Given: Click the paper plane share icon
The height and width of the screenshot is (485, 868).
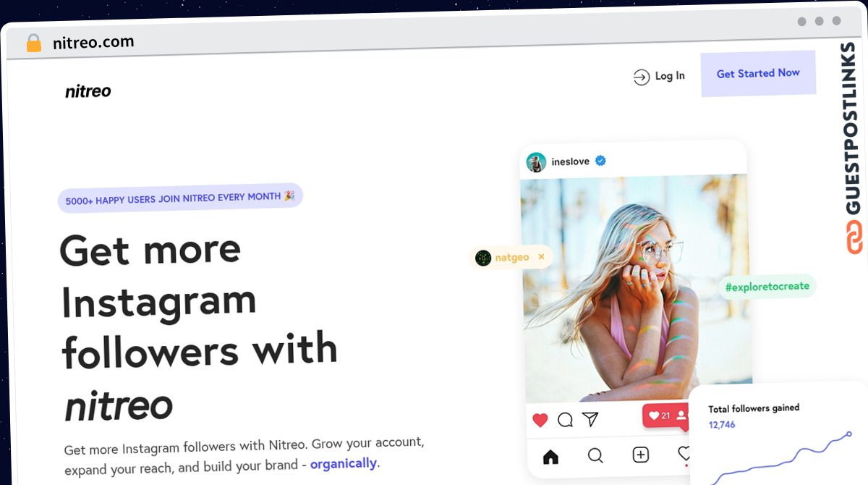Looking at the screenshot, I should point(591,419).
